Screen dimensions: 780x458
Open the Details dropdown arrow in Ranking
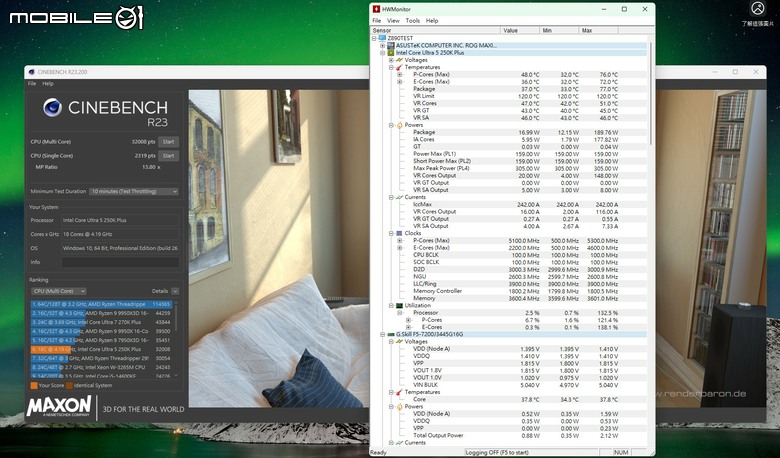tap(175, 291)
